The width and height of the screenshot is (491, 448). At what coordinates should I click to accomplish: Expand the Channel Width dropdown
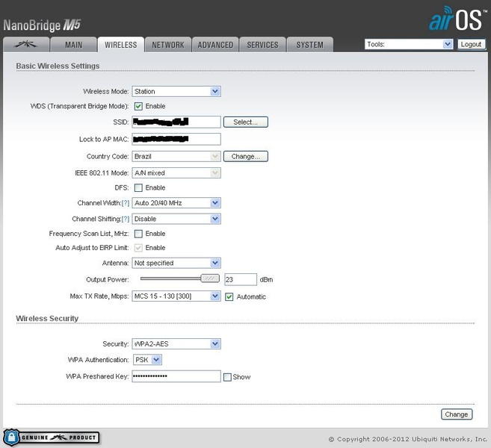coord(176,203)
